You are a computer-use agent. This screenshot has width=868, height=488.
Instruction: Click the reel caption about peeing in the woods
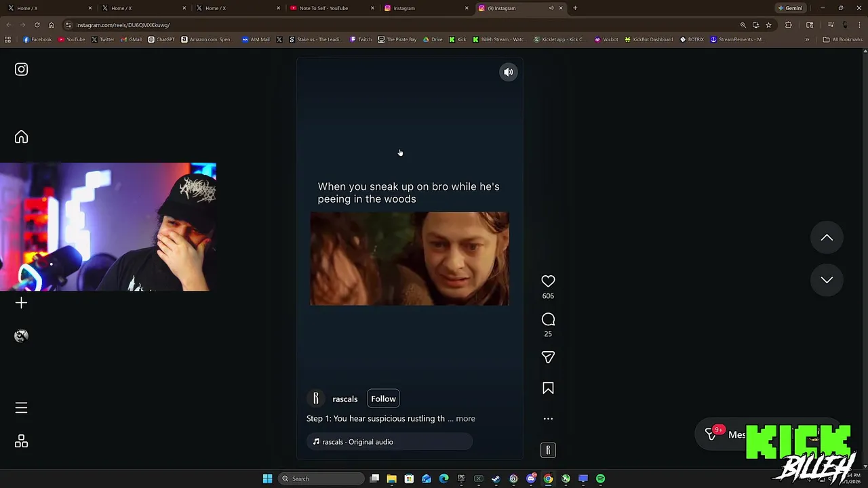tap(408, 192)
